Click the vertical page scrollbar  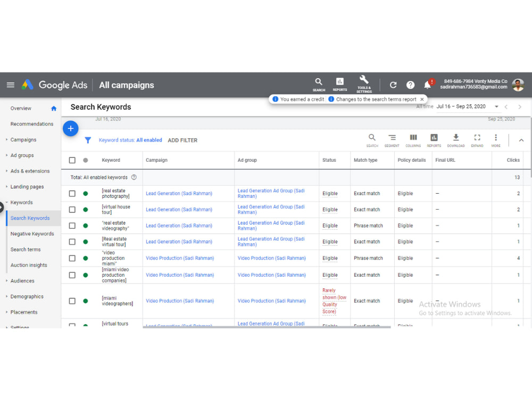pyautogui.click(x=530, y=147)
